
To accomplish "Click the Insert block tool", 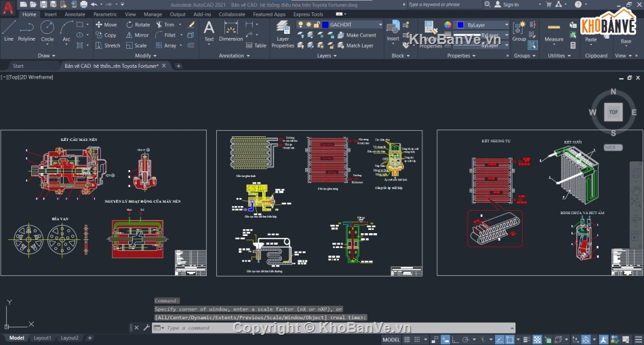I will click(393, 31).
